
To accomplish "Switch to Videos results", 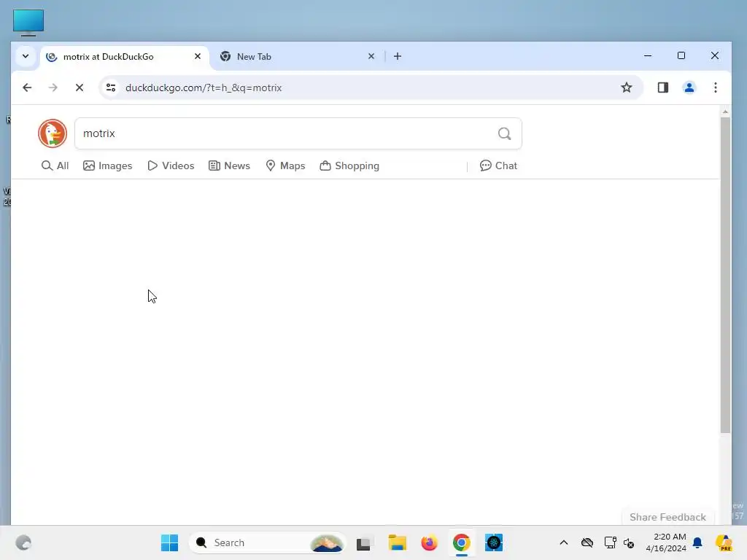I will coord(171,166).
